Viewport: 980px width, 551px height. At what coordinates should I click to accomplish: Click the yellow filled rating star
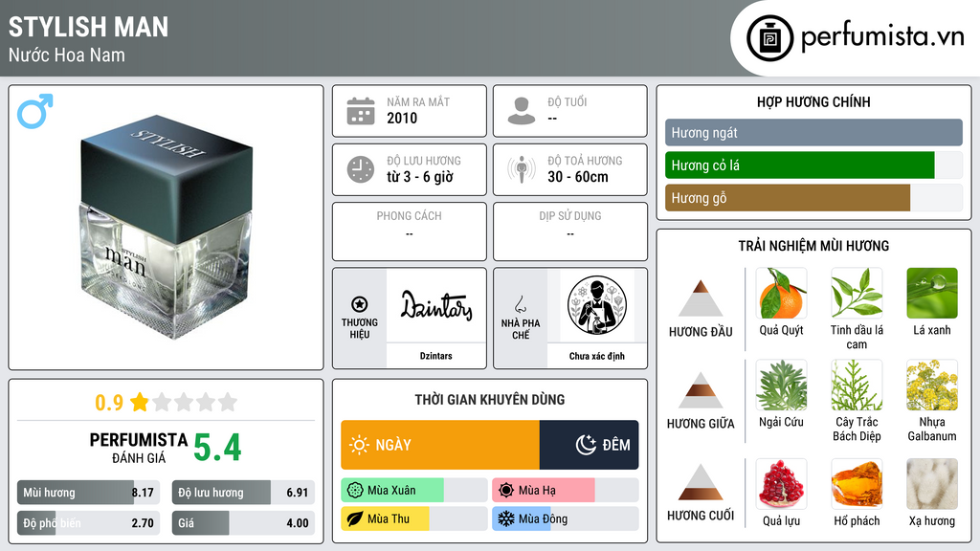(x=140, y=402)
